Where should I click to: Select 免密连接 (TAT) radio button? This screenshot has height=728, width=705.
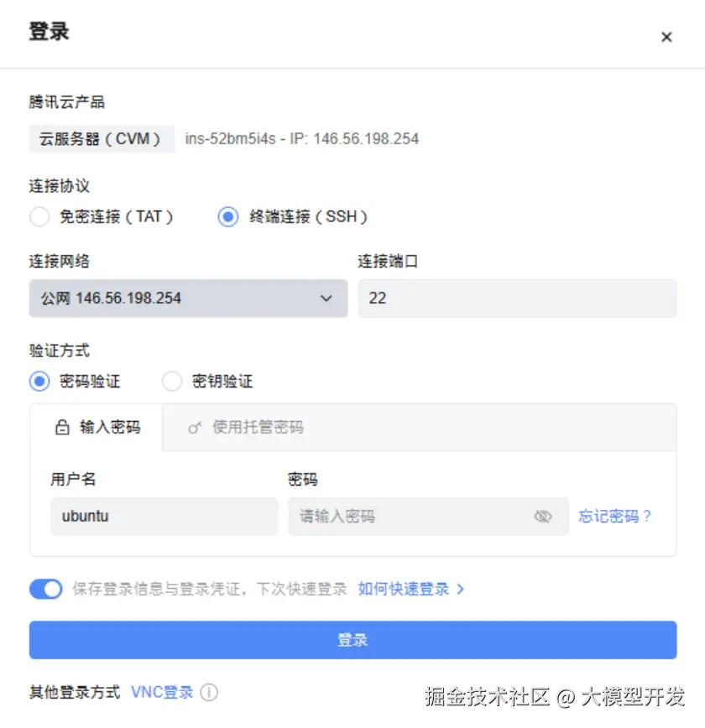[39, 217]
